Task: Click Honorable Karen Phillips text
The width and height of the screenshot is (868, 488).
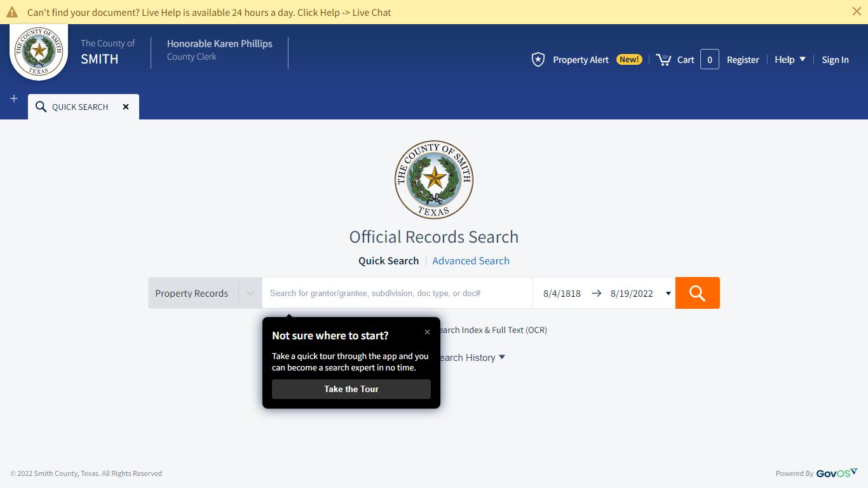Action: coord(219,43)
